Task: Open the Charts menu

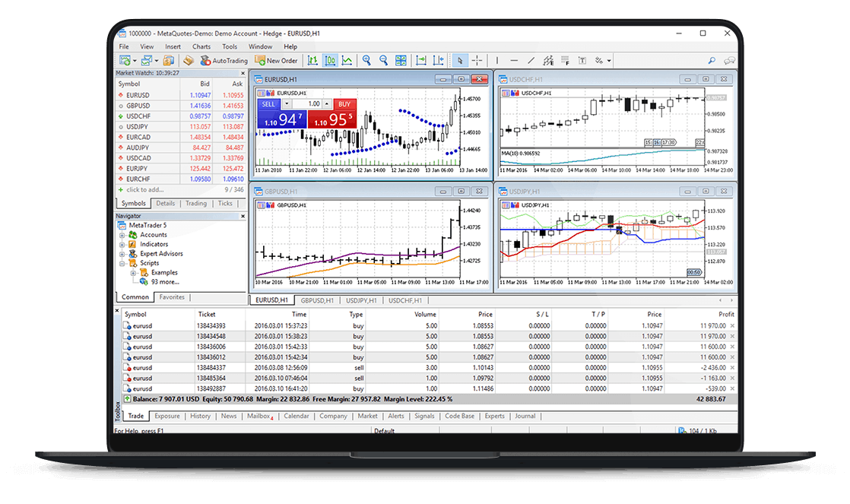Action: coord(200,46)
